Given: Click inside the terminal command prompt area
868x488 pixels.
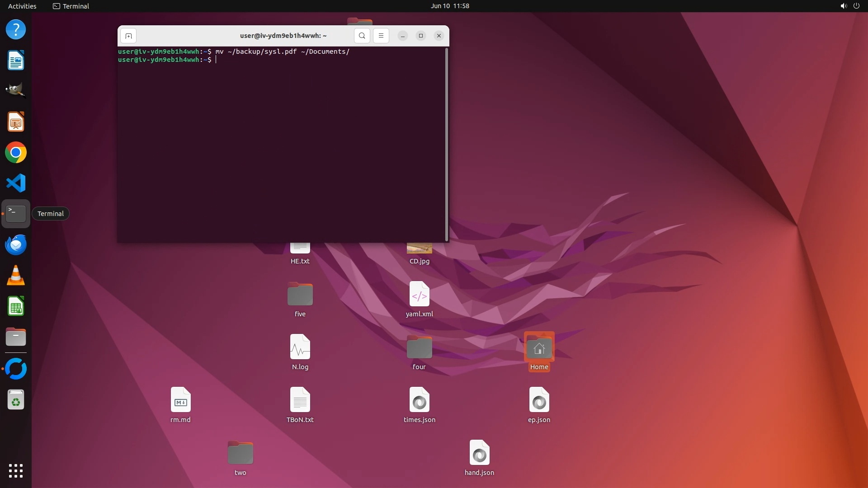Looking at the screenshot, I should 280,145.
